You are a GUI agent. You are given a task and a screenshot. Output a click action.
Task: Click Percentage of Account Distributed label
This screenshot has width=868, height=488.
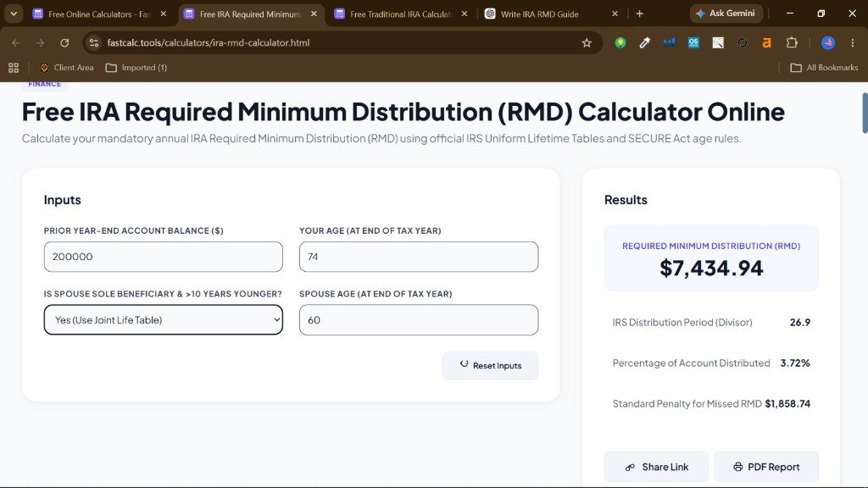pyautogui.click(x=691, y=363)
